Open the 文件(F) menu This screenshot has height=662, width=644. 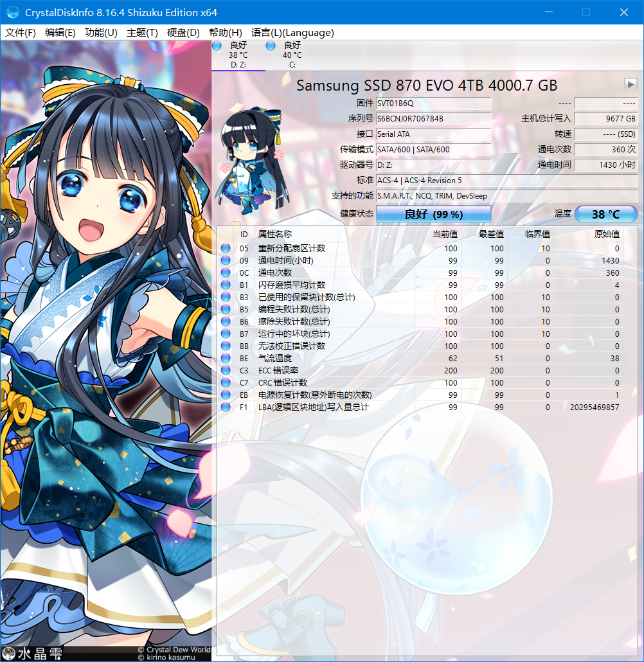(21, 33)
